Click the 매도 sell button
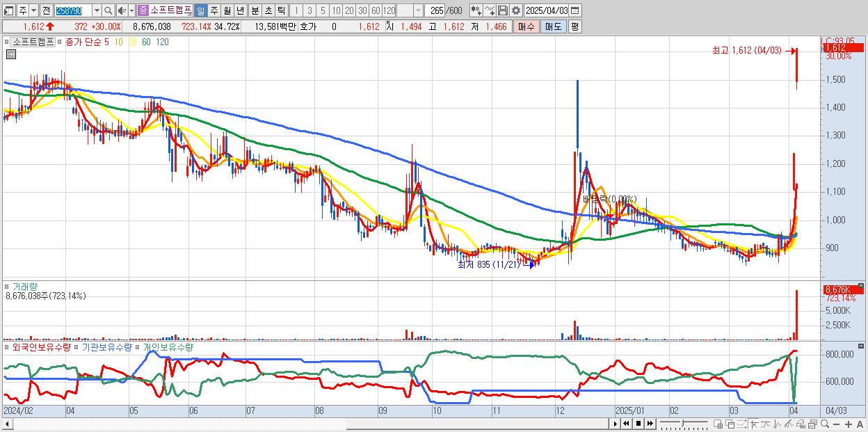 (x=554, y=26)
